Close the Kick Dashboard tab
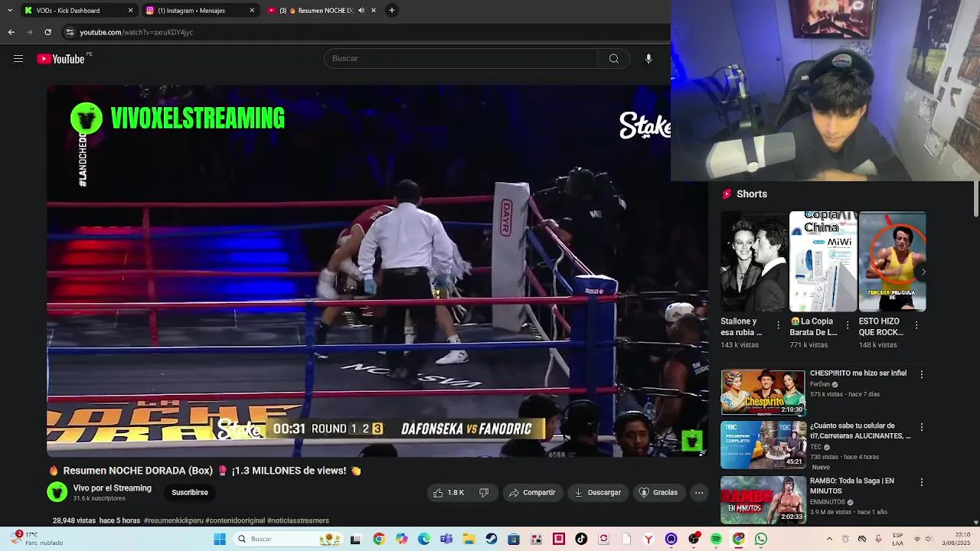 pyautogui.click(x=130, y=11)
